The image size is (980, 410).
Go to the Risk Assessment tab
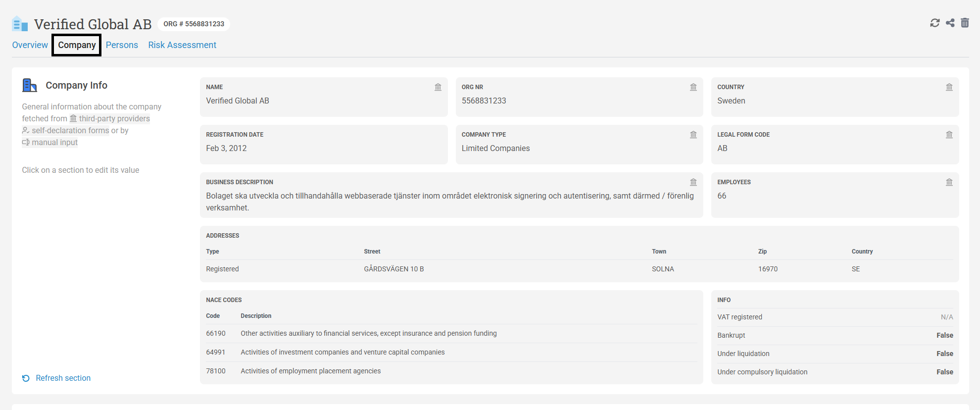[182, 45]
